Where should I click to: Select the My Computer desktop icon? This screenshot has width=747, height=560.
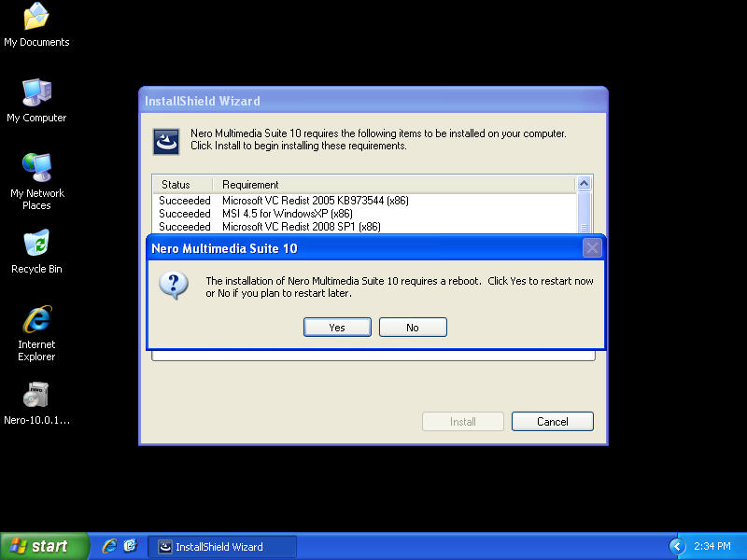tap(36, 93)
